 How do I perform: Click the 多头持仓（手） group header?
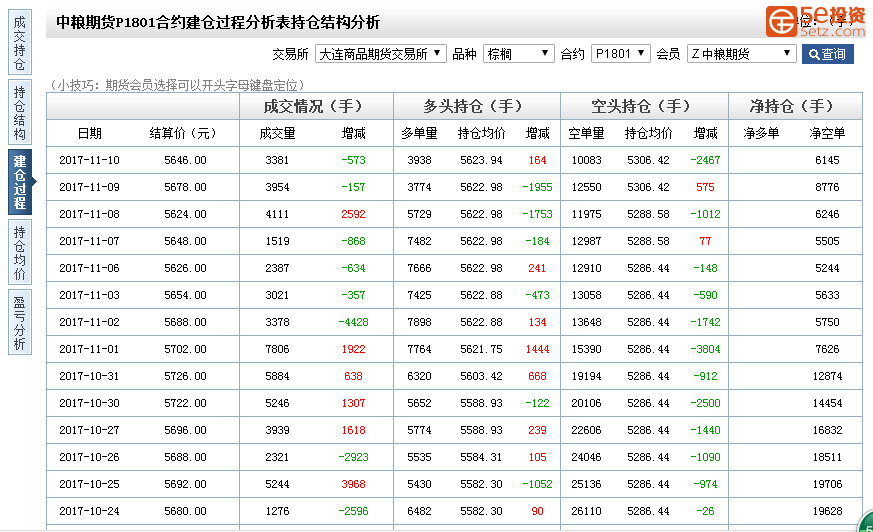click(476, 106)
